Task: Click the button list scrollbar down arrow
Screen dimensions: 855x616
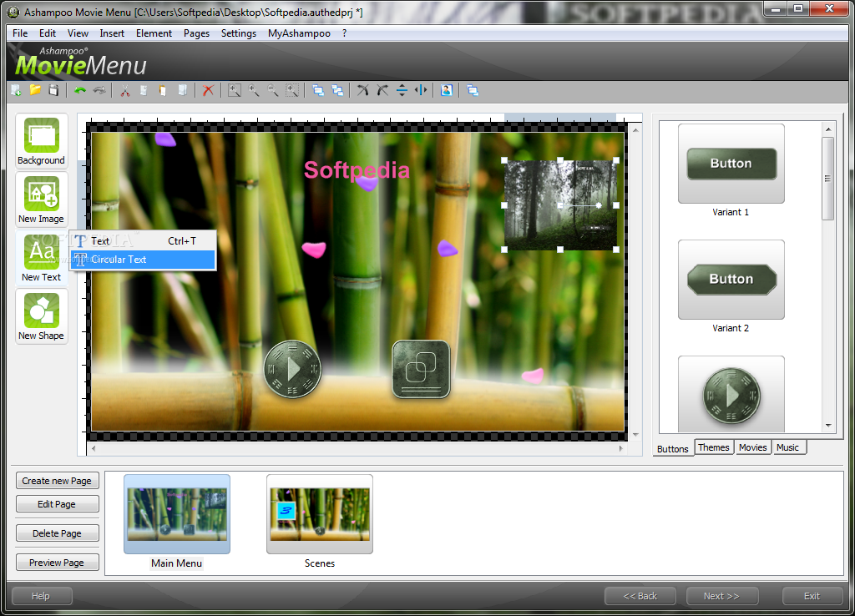Action: (828, 425)
